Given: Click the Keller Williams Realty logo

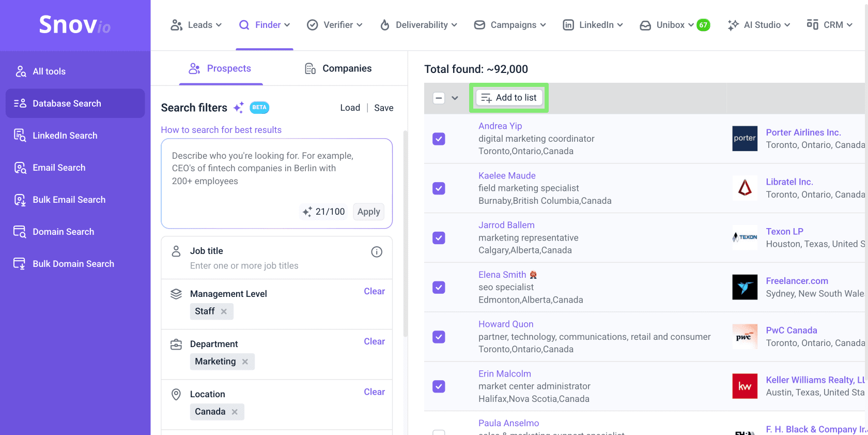Looking at the screenshot, I should 745,386.
